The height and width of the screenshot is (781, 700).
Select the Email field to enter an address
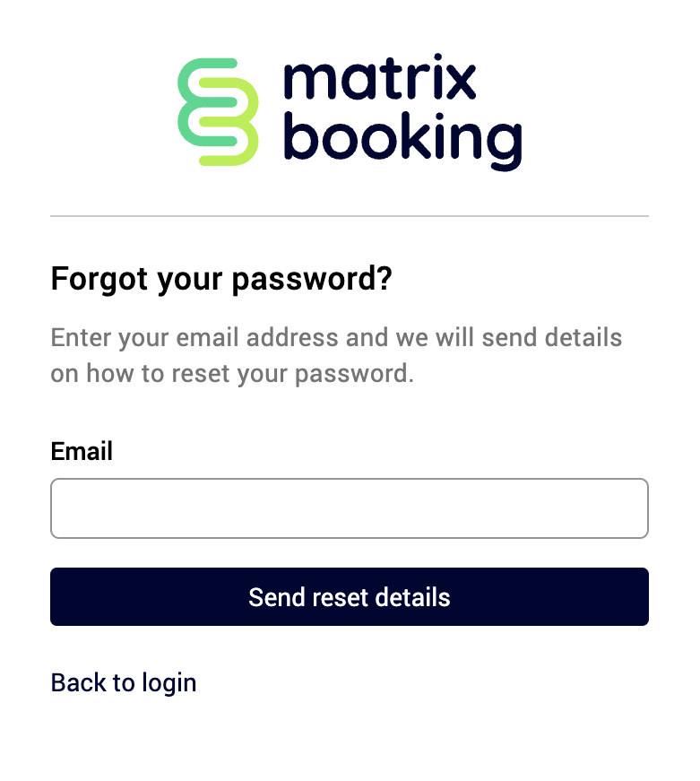(x=350, y=508)
